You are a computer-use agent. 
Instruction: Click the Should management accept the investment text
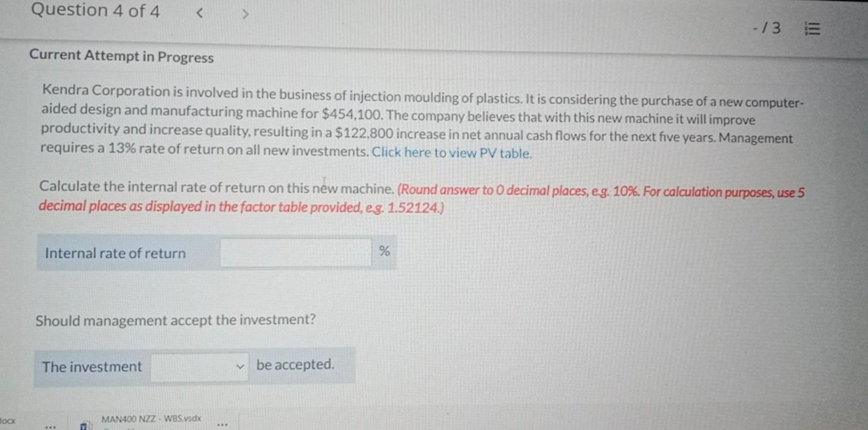click(x=175, y=320)
